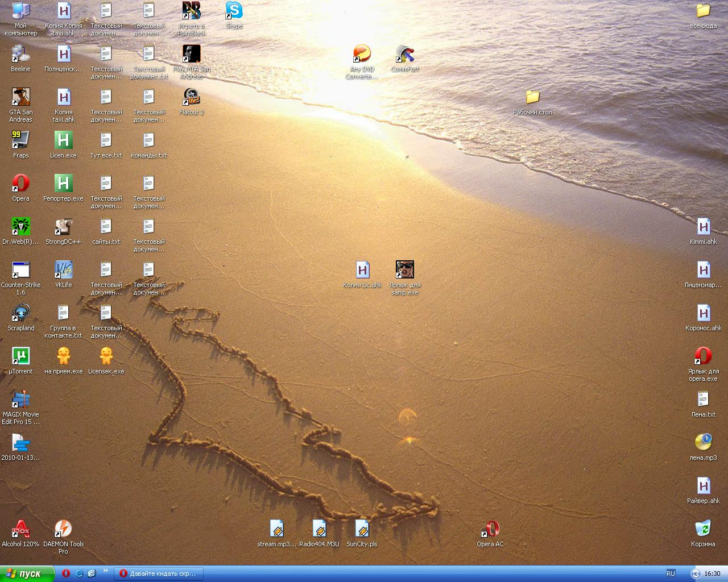728x582 pixels.
Task: Select the SunCity.pls playlist file
Action: (362, 534)
